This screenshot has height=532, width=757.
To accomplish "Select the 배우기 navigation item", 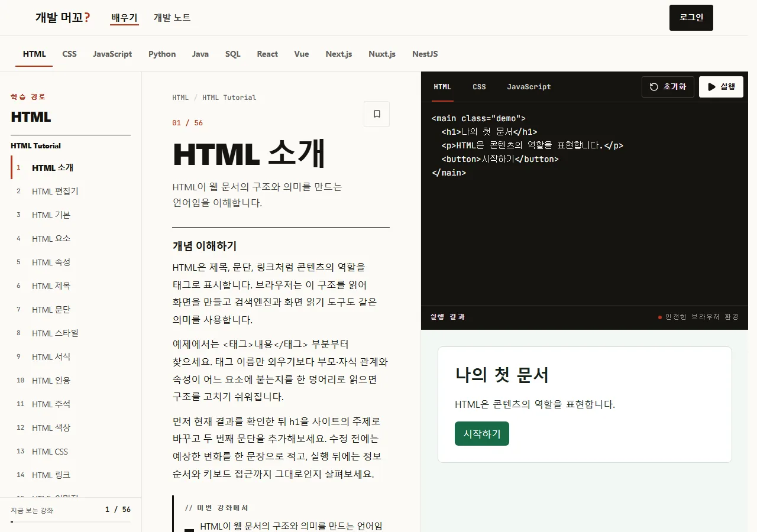I will [x=125, y=18].
